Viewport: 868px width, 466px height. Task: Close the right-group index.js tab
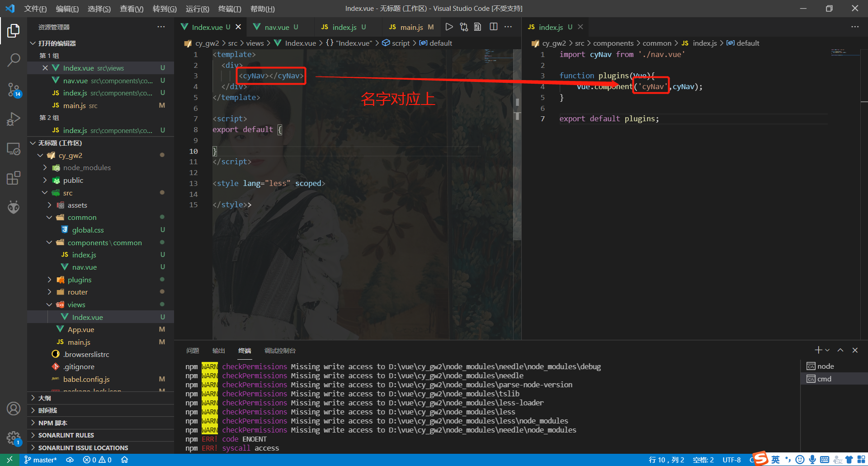580,27
